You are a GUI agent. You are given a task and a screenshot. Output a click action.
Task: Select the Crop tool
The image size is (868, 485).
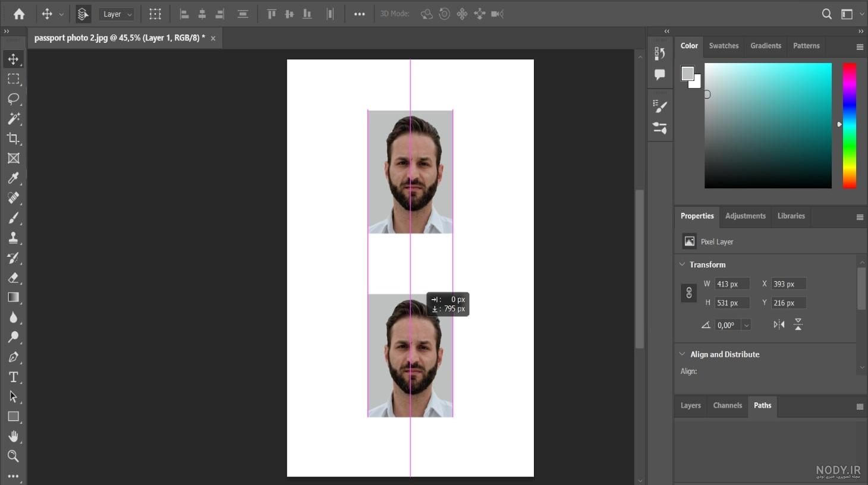[x=13, y=138]
